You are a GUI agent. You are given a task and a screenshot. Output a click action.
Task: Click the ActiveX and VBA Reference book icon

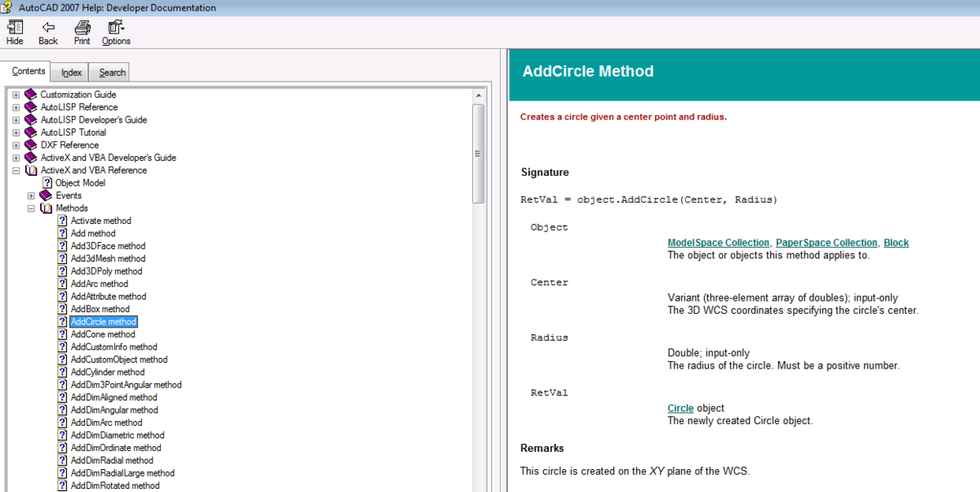pos(33,170)
